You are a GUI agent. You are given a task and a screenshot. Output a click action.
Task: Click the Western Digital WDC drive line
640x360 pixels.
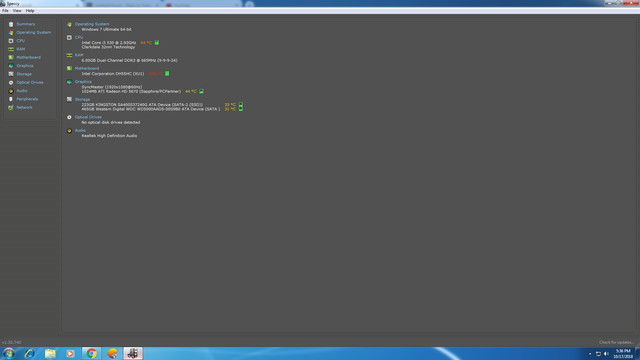[151, 109]
